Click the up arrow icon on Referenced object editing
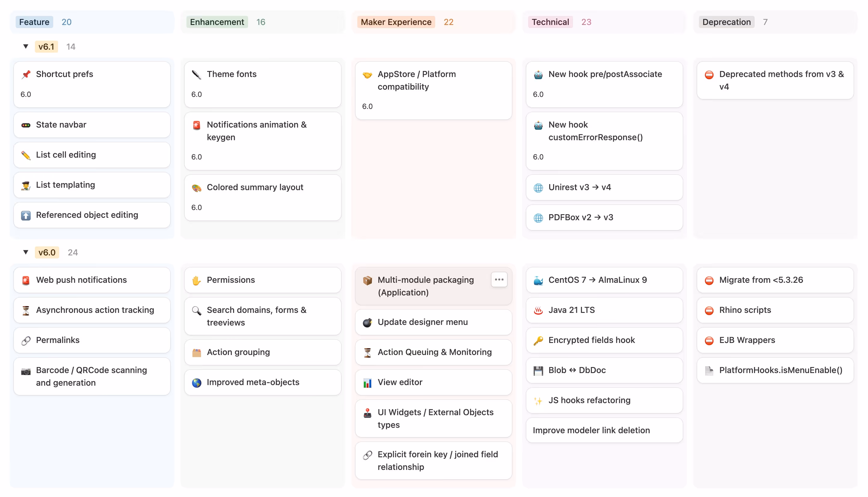Image resolution: width=868 pixels, height=497 pixels. pyautogui.click(x=26, y=215)
